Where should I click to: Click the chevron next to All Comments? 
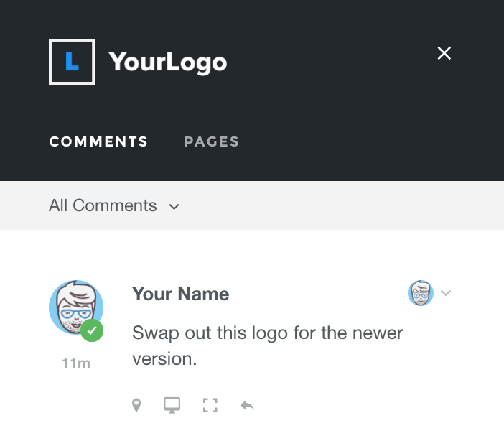point(174,207)
